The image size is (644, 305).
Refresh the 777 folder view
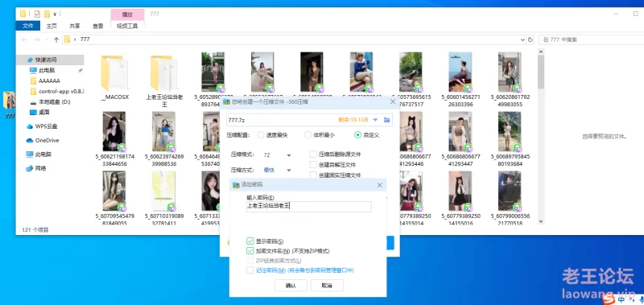(530, 39)
